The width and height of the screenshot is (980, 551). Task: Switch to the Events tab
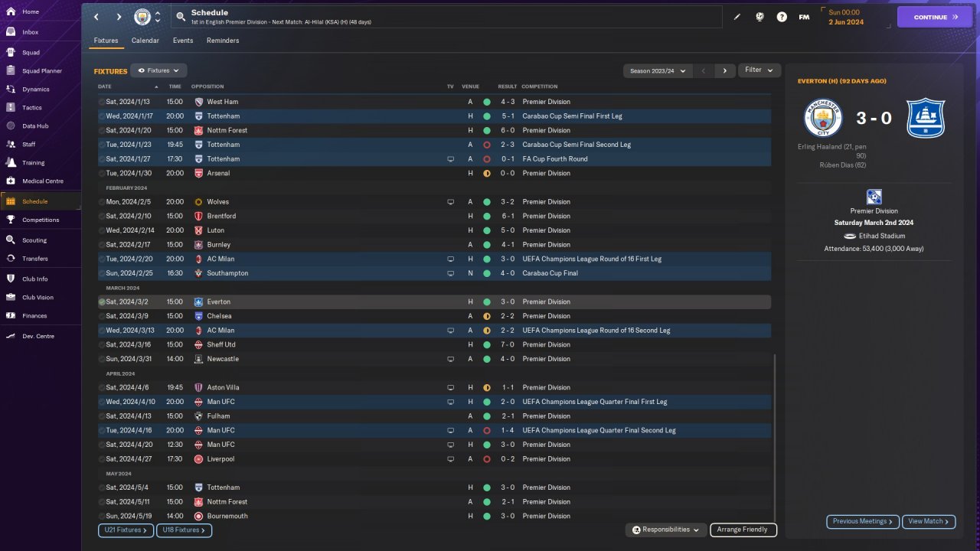(x=183, y=41)
